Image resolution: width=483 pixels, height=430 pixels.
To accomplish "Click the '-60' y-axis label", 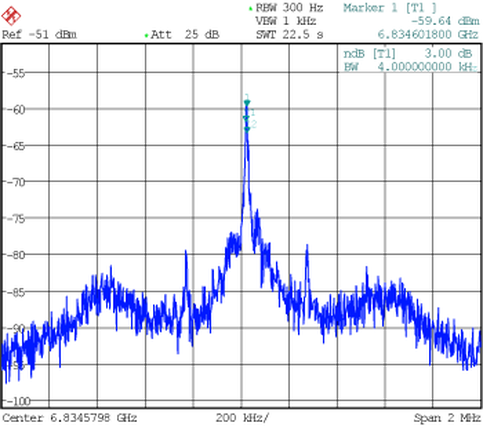I will (16, 110).
